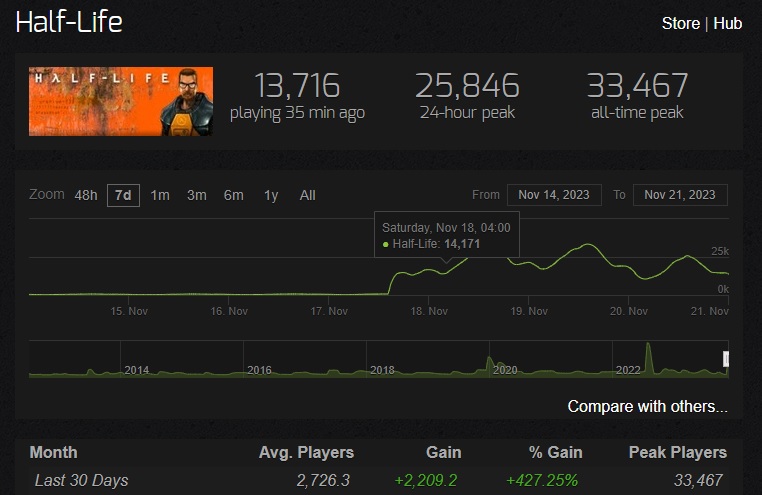Image resolution: width=762 pixels, height=495 pixels.
Task: Click the green data point marker on chart line
Action: [x=385, y=244]
